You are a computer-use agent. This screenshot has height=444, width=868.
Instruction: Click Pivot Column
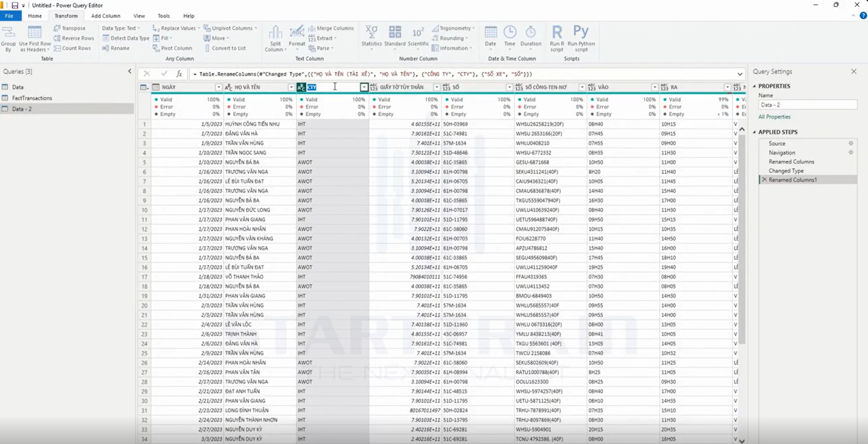[172, 48]
